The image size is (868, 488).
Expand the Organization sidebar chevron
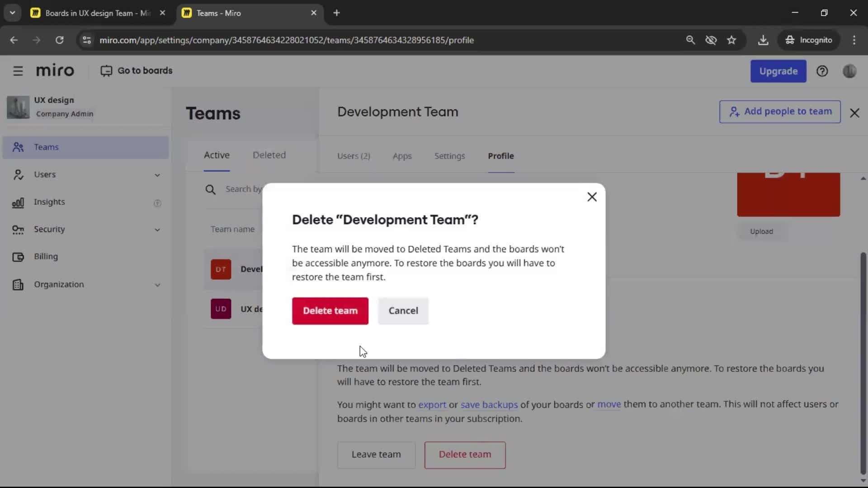(157, 285)
